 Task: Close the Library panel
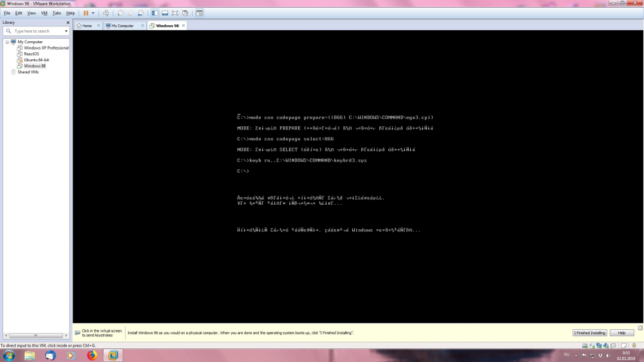pos(68,23)
